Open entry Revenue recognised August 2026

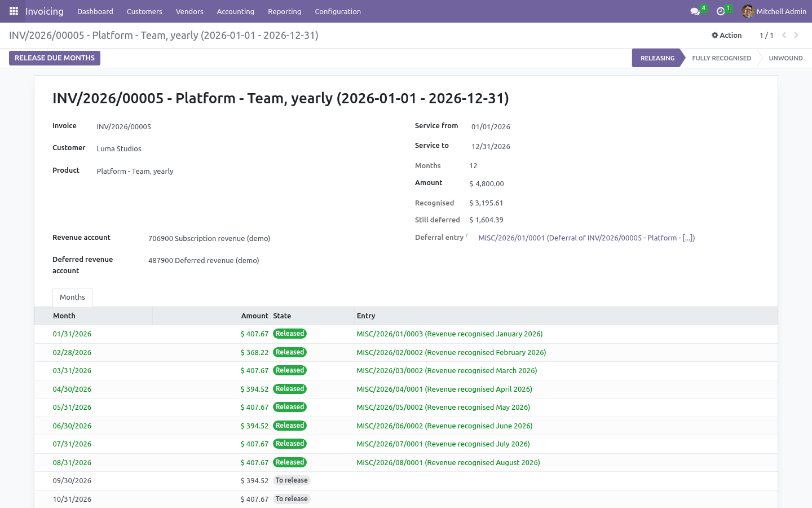[x=448, y=463]
